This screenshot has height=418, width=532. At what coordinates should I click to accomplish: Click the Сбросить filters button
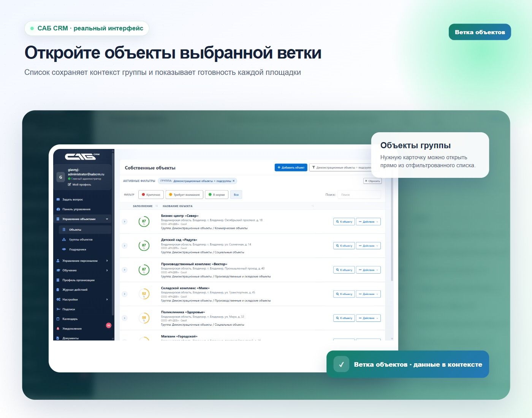(x=372, y=181)
